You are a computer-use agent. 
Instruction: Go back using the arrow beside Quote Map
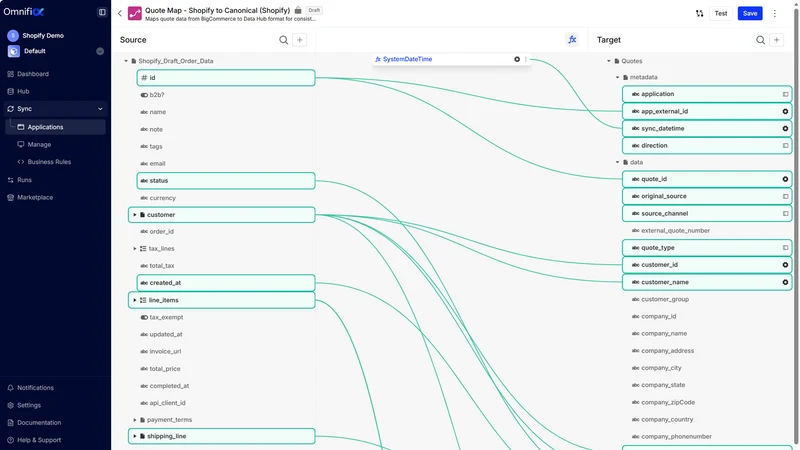coord(120,14)
